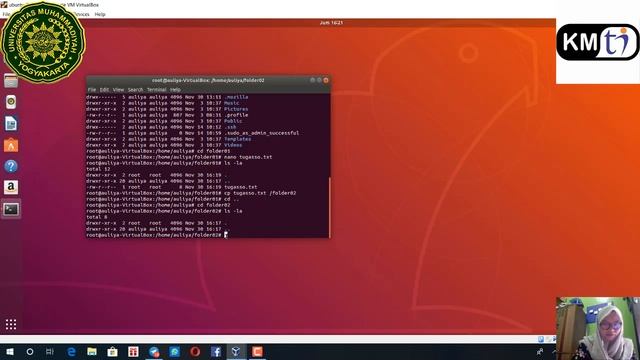Open the Terminal menu in the terminal window
The height and width of the screenshot is (360, 640).
tap(157, 90)
